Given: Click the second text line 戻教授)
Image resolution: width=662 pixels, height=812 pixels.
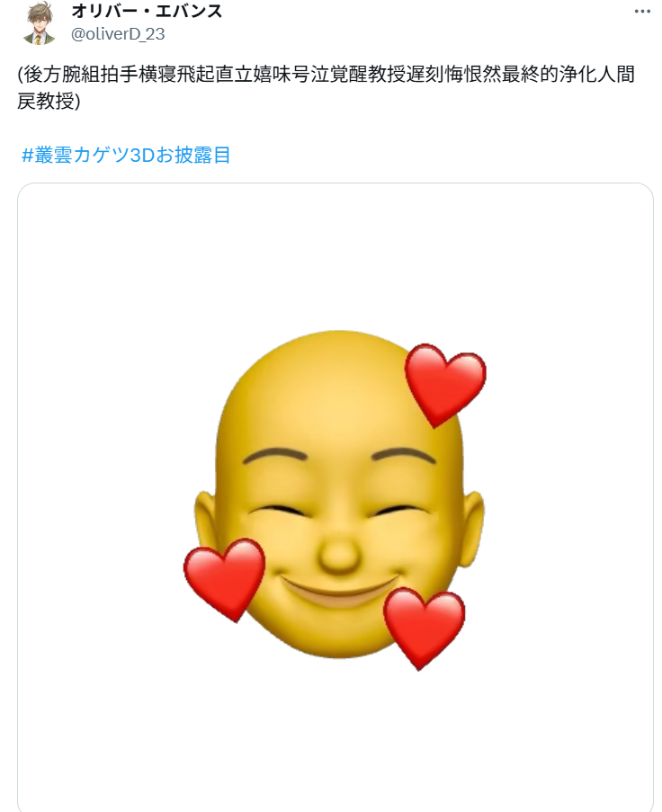Looking at the screenshot, I should (x=49, y=101).
